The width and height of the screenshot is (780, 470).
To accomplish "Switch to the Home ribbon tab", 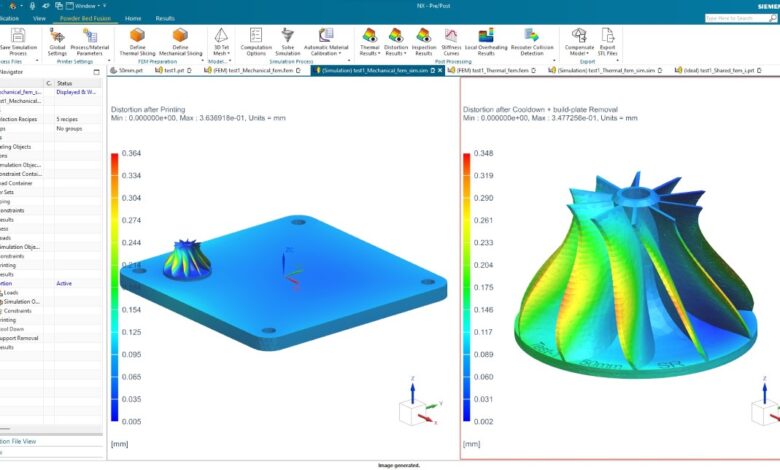I will 133,18.
